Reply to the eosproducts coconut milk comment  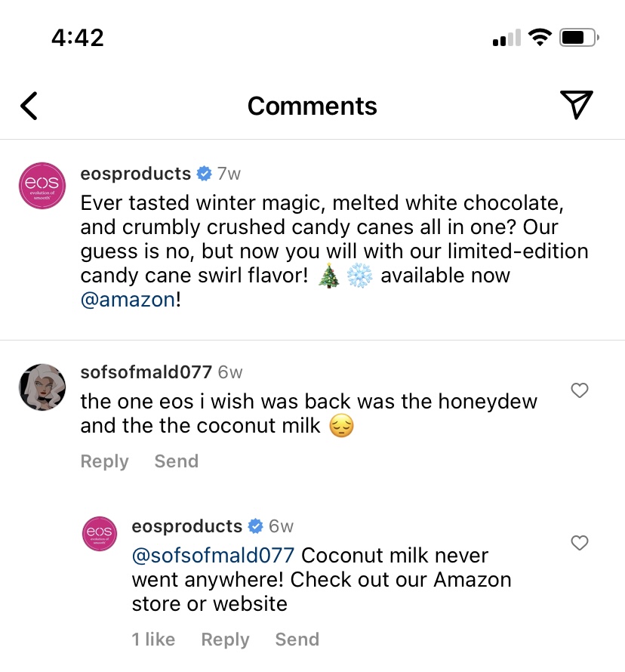225,640
